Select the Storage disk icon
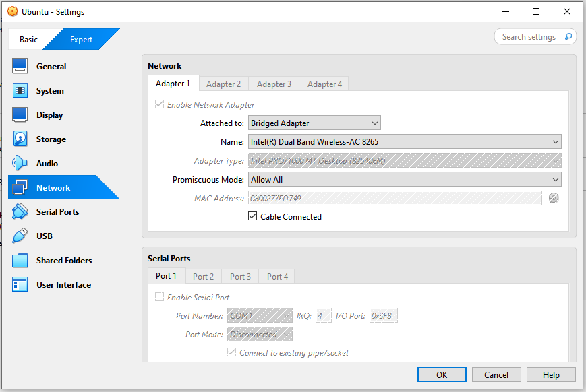The height and width of the screenshot is (392, 586). point(20,139)
